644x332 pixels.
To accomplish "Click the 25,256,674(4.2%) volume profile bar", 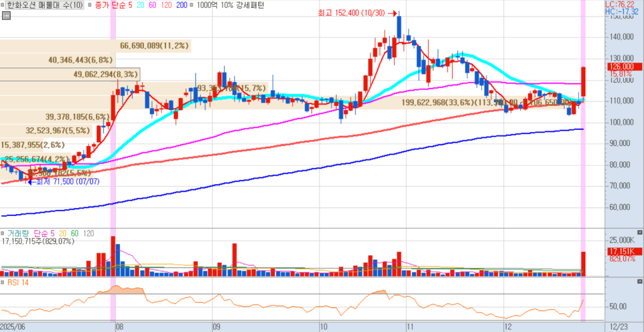I will 36,159.
